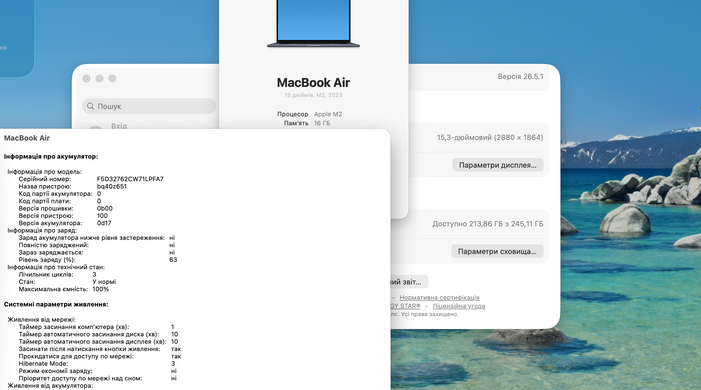Image resolution: width=701 pixels, height=390 pixels.
Task: Click the Прокидатися для доступу по мережі: row
Action: pyautogui.click(x=100, y=356)
